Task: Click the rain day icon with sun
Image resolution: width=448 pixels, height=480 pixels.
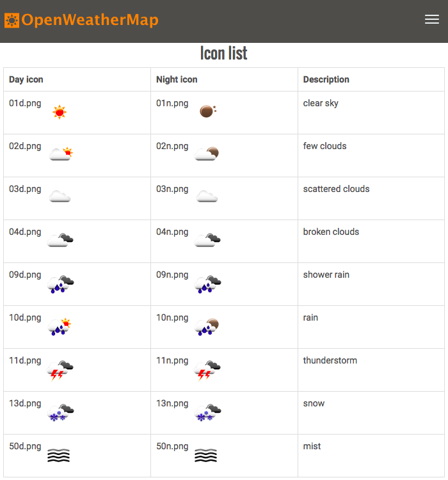Action: coord(60,326)
